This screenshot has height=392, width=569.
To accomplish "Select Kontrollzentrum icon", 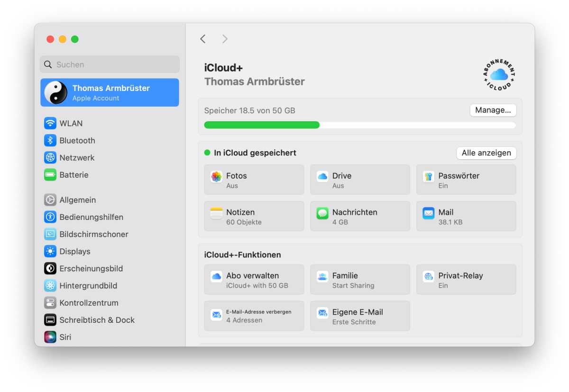I will (50, 302).
